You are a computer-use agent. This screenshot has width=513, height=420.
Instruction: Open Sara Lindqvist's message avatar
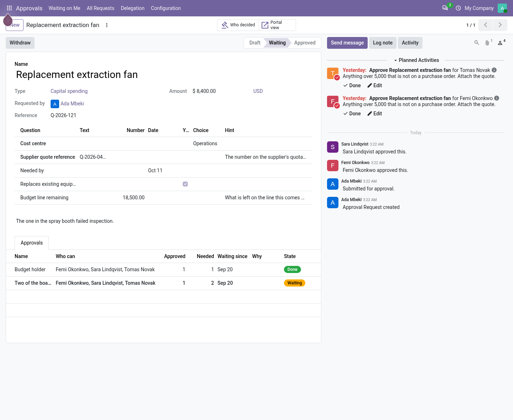click(333, 147)
